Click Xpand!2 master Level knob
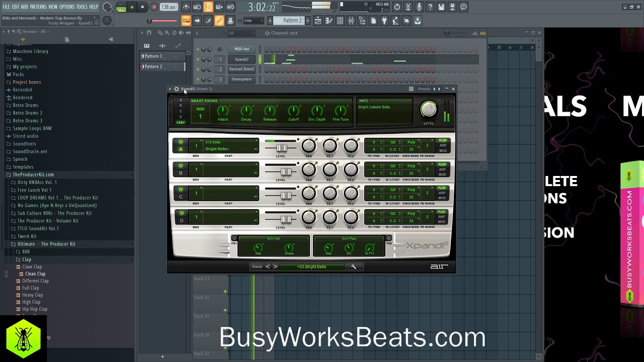The width and height of the screenshot is (644, 362). tap(429, 110)
